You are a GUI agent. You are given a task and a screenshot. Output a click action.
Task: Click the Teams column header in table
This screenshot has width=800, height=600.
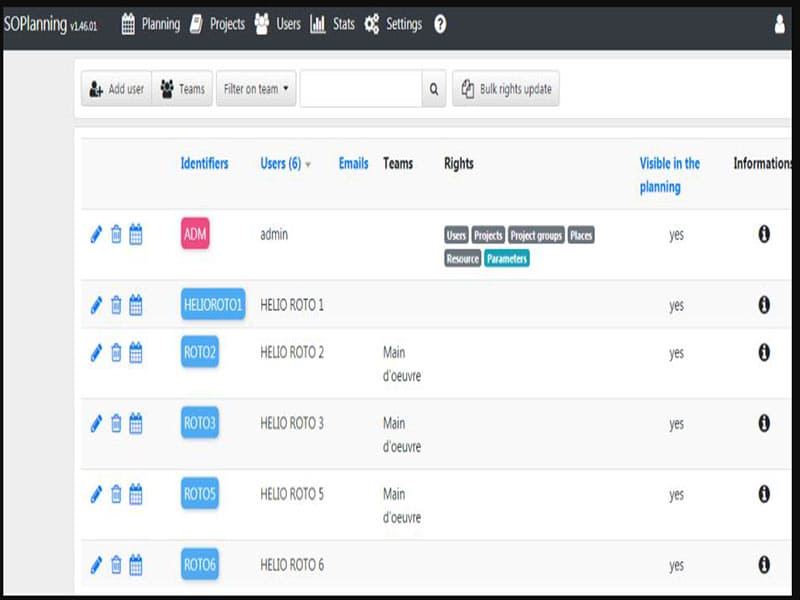pos(398,164)
